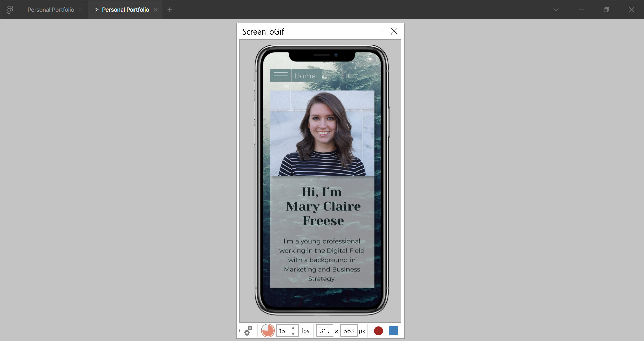The width and height of the screenshot is (644, 341).
Task: Open ScreenToGif settings gear icon
Action: 248,331
